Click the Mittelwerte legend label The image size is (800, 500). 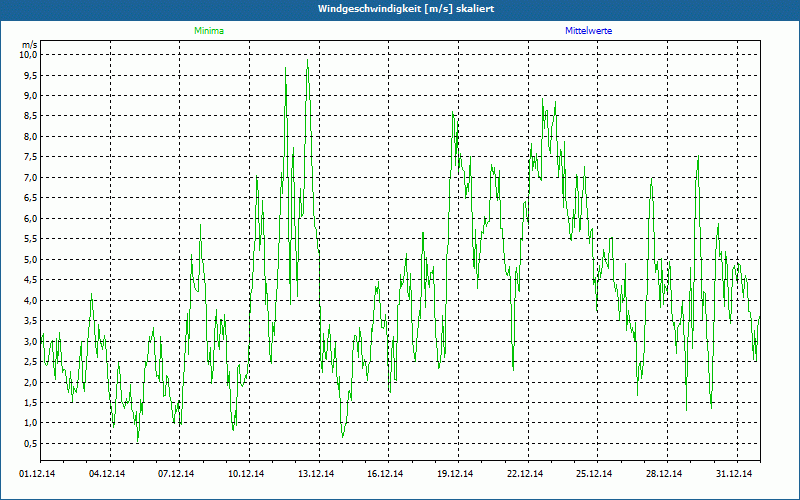pyautogui.click(x=588, y=31)
